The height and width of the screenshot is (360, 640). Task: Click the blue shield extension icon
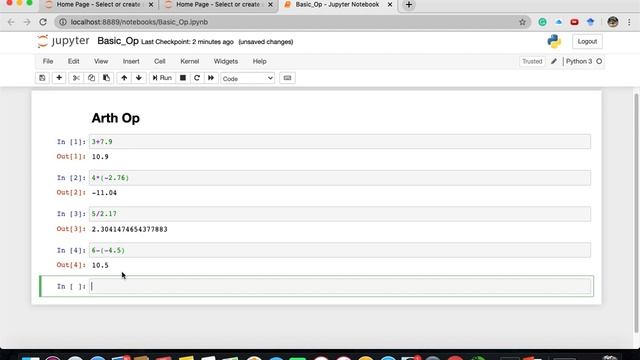(x=590, y=22)
